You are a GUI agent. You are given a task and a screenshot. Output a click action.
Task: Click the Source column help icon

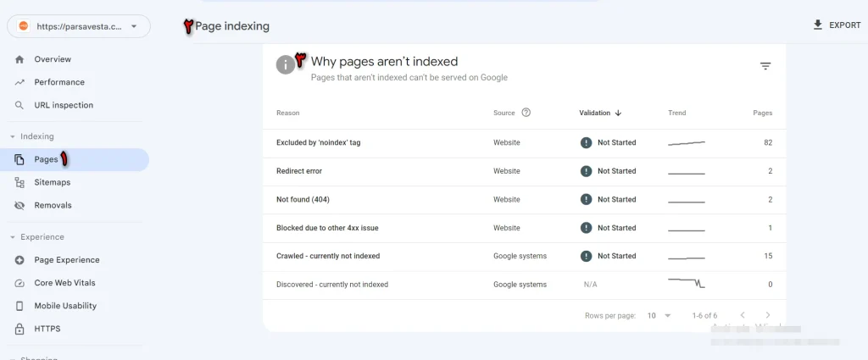[526, 113]
